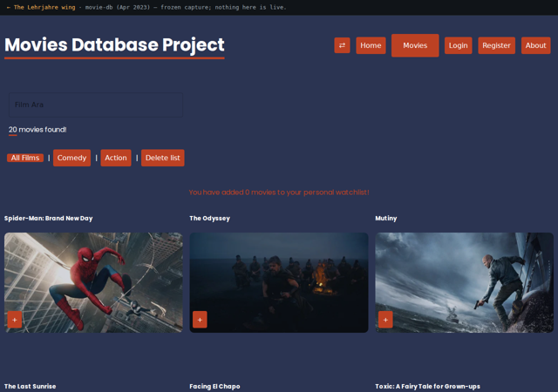Click the Facing El Chapo movie title
The width and height of the screenshot is (558, 392).
pos(214,386)
